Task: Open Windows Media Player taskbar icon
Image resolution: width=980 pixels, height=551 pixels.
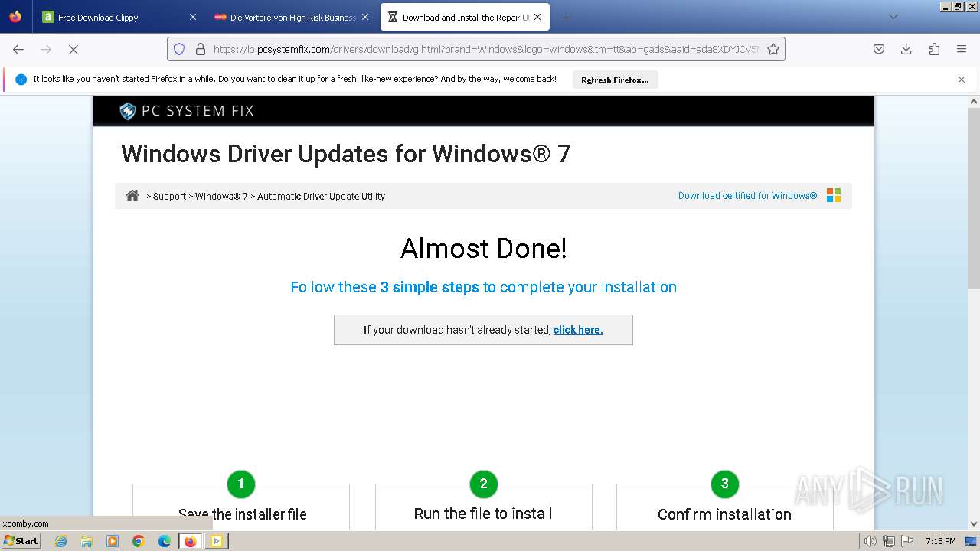Action: (113, 541)
